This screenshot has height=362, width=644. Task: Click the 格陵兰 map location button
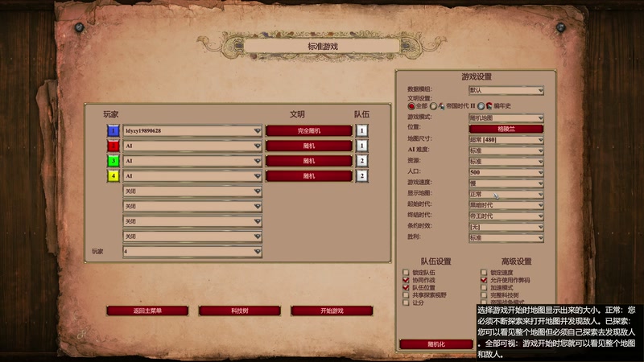point(506,129)
